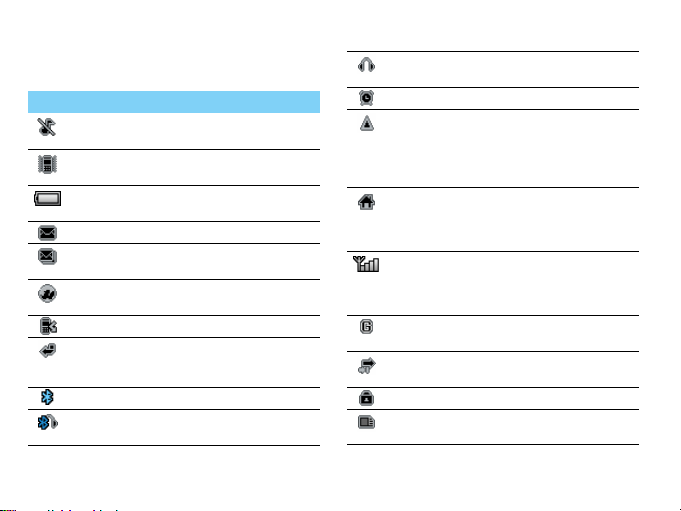Click the home zone house icon

[367, 202]
